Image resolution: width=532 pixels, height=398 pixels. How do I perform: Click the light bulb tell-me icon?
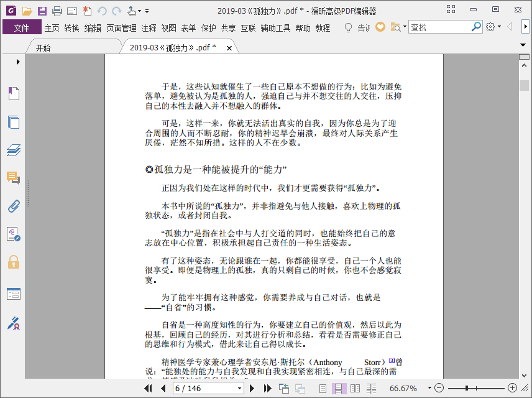tap(348, 27)
